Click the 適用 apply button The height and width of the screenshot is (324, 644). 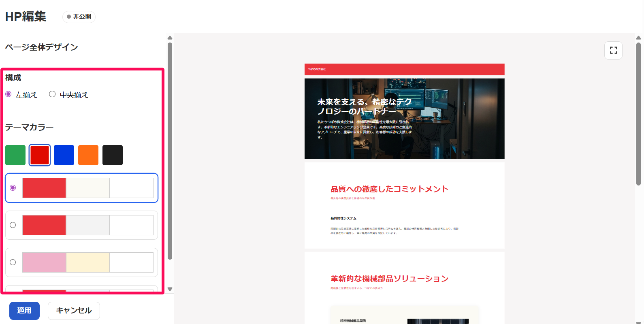point(24,311)
